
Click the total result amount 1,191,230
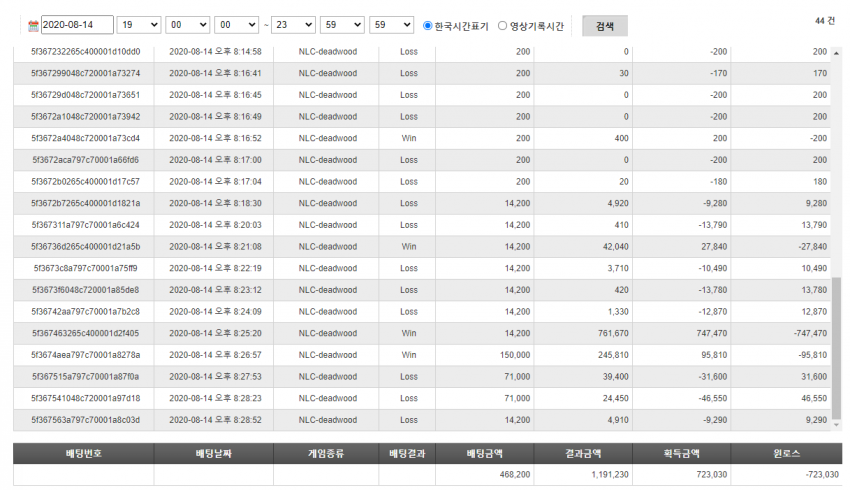pyautogui.click(x=610, y=474)
